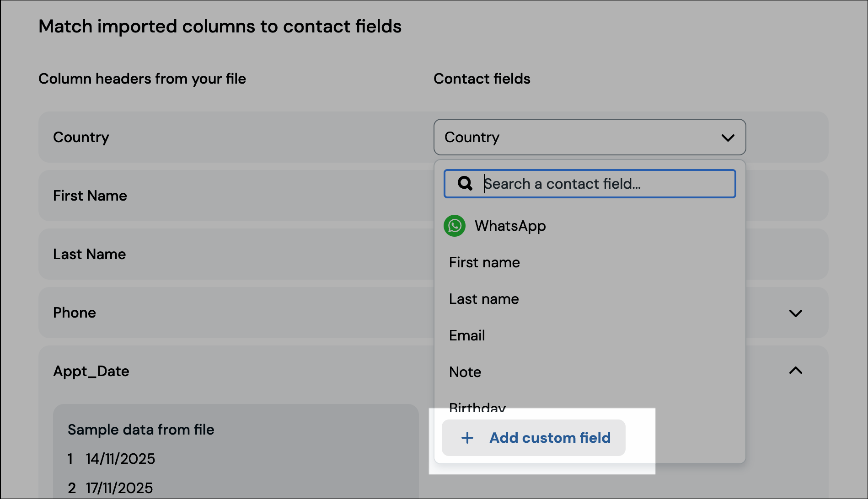Select Last name from the field list
This screenshot has height=499, width=868.
coord(483,298)
